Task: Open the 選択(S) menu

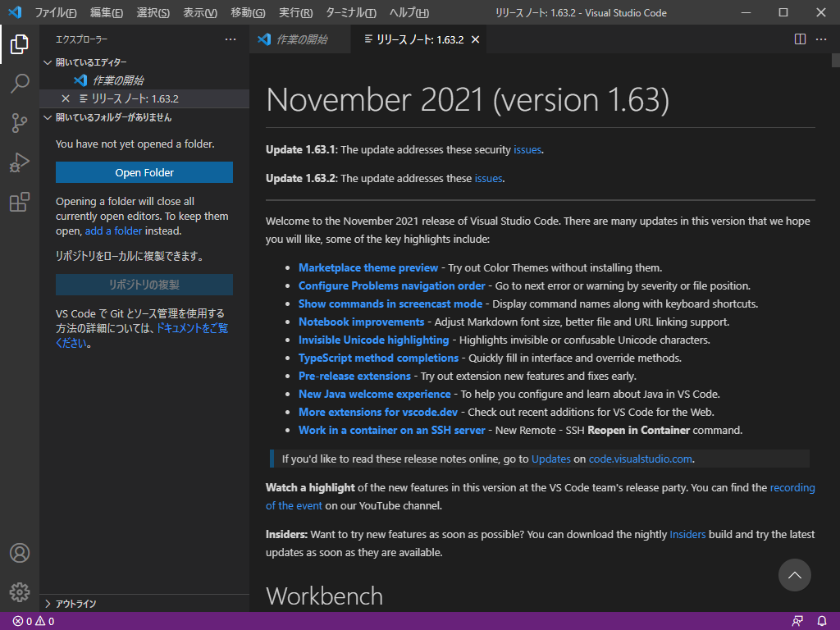Action: click(153, 12)
